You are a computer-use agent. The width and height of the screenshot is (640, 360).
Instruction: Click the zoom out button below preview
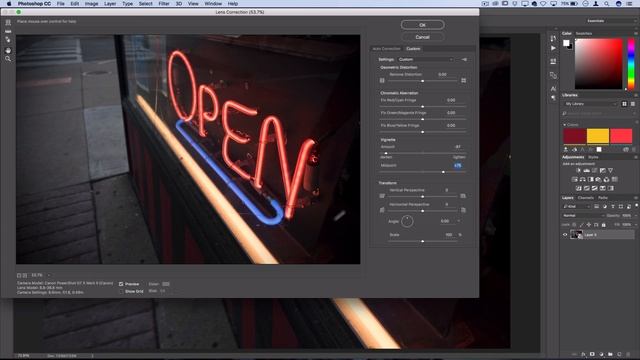pyautogui.click(x=19, y=276)
